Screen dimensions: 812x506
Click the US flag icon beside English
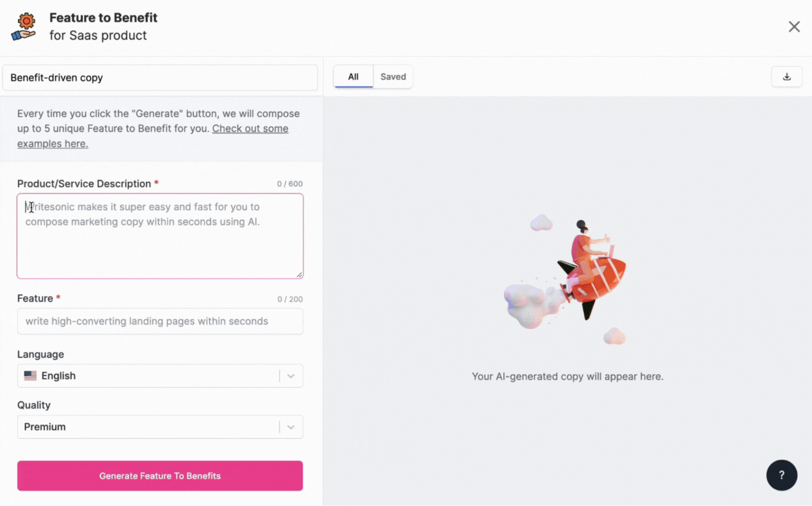pyautogui.click(x=30, y=375)
